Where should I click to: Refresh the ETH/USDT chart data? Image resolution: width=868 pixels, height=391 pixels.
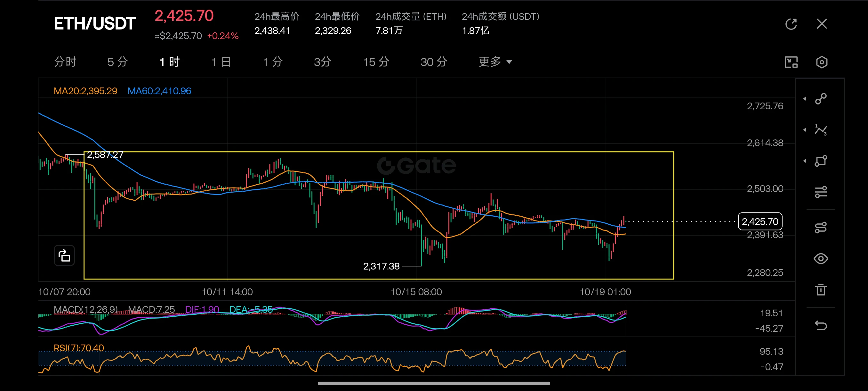click(791, 24)
